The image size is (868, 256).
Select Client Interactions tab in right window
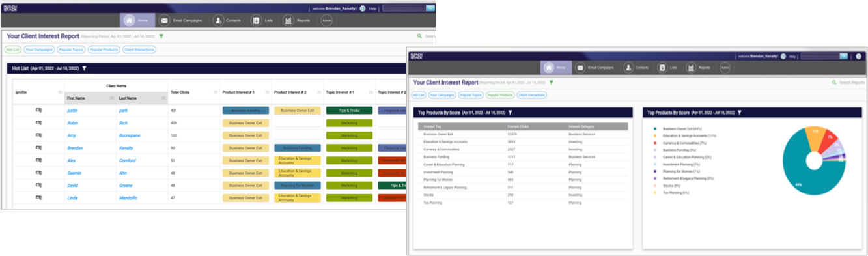[x=532, y=95]
